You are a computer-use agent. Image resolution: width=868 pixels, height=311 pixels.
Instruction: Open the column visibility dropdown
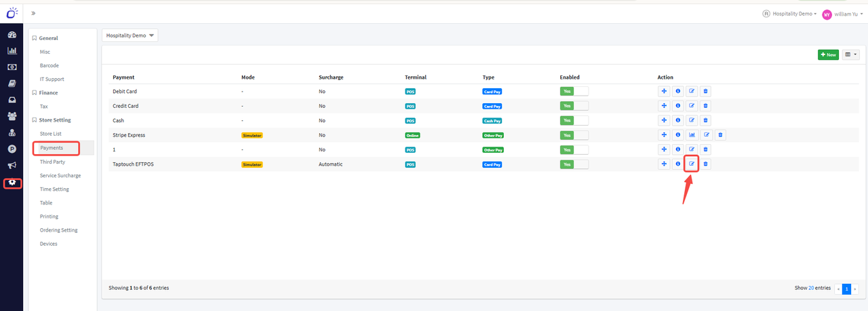850,54
